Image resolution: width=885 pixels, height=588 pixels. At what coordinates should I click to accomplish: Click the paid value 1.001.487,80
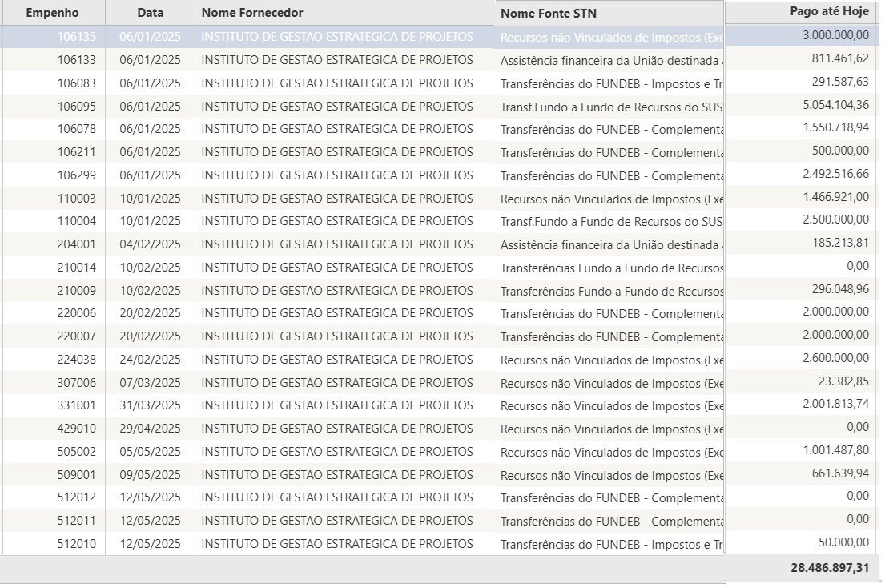click(x=835, y=450)
